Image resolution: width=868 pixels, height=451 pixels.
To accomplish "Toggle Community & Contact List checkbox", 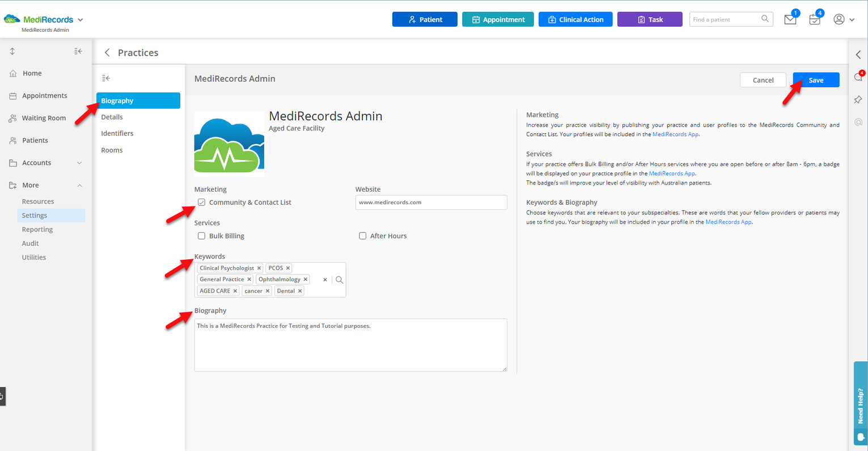I will pyautogui.click(x=201, y=203).
